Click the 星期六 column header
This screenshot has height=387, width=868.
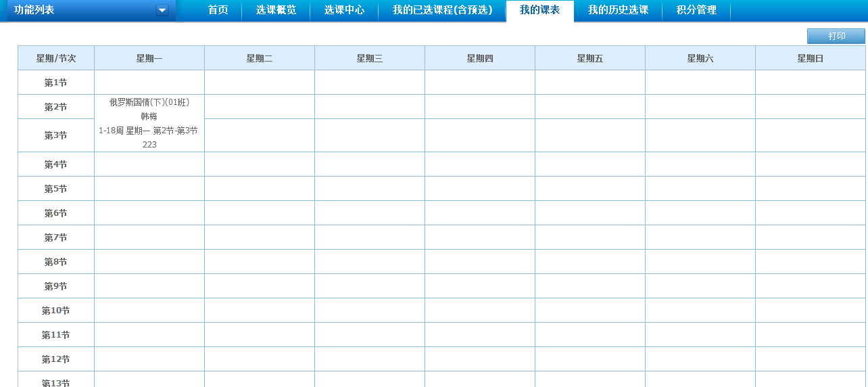pos(700,58)
